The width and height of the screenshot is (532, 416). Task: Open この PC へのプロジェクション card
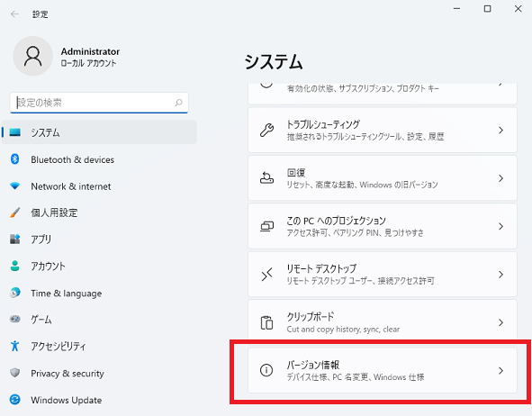383,226
